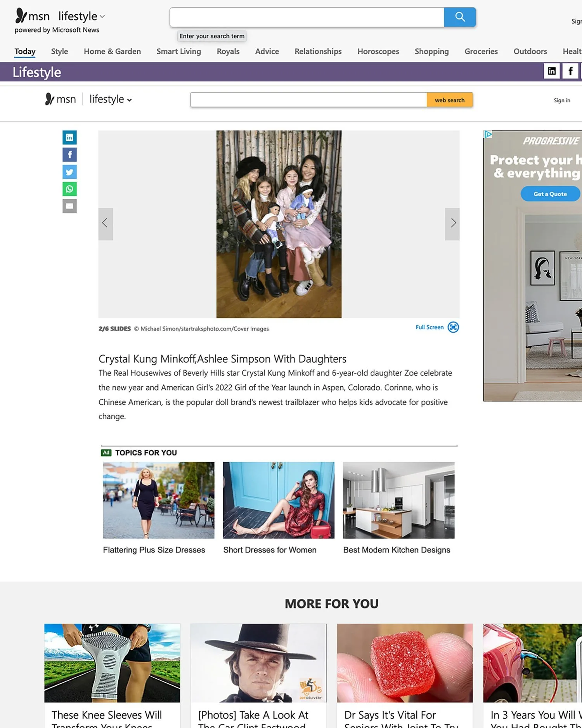Share via Facebook icon in purple bar
Screen dimensions: 582x728
point(570,71)
